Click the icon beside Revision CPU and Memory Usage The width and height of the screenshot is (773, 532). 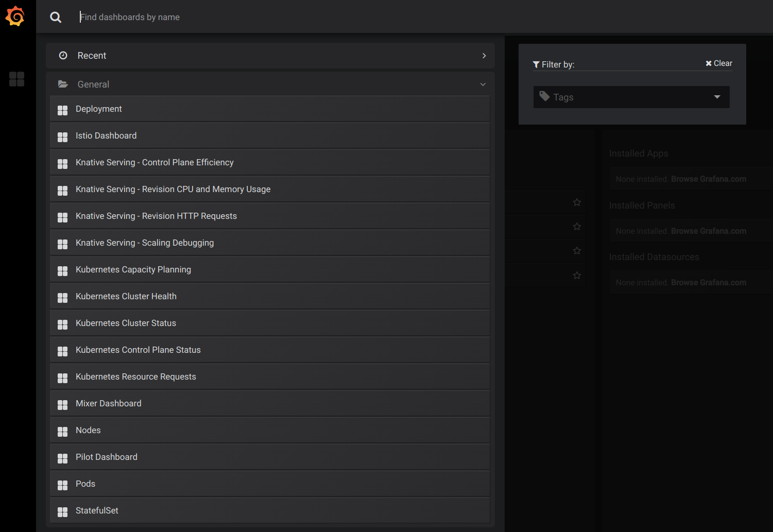[62, 191]
